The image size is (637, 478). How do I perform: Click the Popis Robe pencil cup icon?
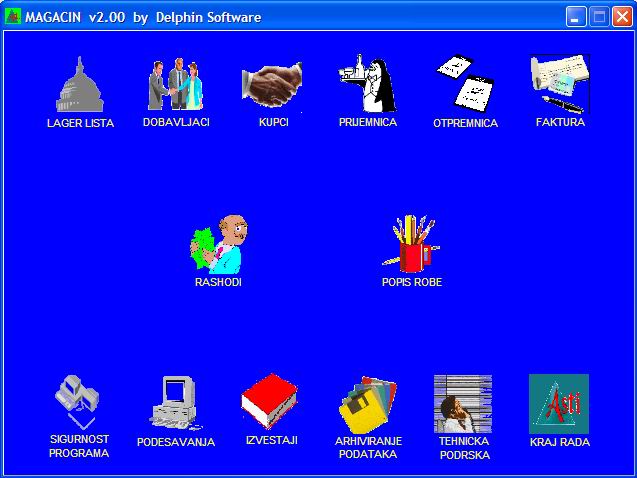point(411,244)
